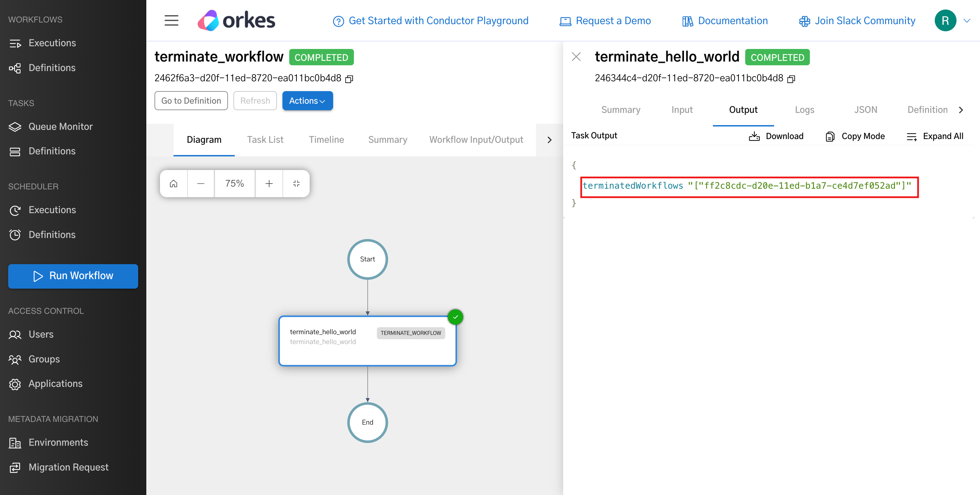Close the terminate_hello_world detail panel
980x495 pixels.
[x=576, y=56]
